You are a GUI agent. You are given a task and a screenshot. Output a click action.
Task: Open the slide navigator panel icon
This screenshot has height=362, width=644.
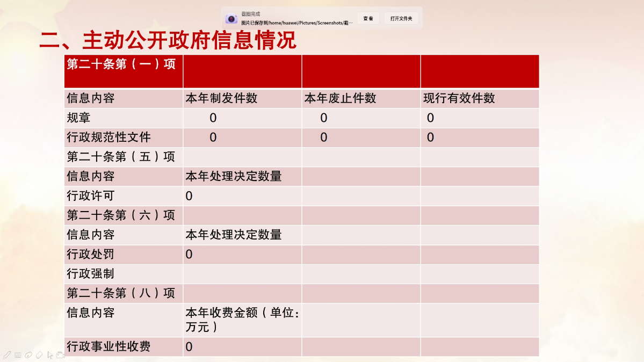(x=18, y=355)
